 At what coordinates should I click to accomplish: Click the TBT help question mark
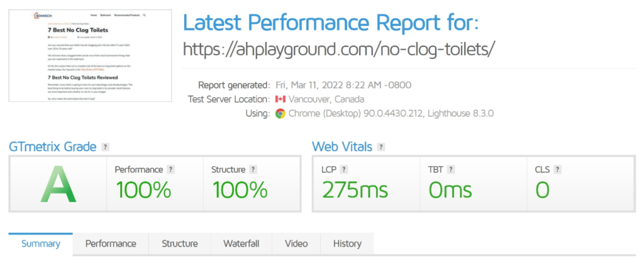[x=451, y=170]
